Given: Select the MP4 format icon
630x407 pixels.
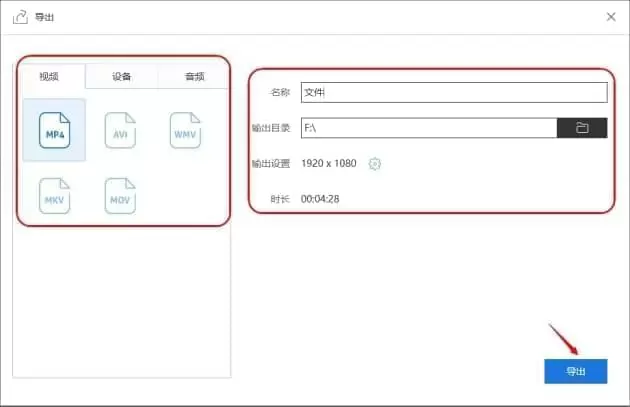Looking at the screenshot, I should point(55,130).
